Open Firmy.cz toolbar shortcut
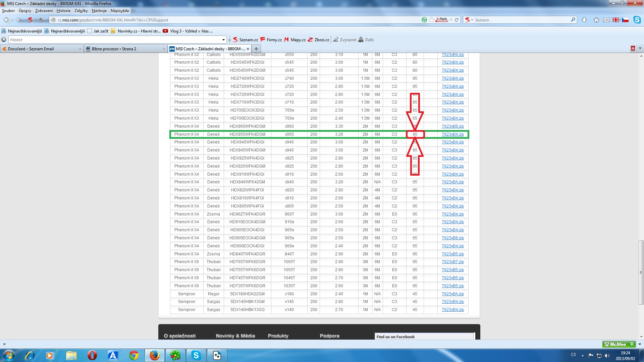 tap(271, 40)
